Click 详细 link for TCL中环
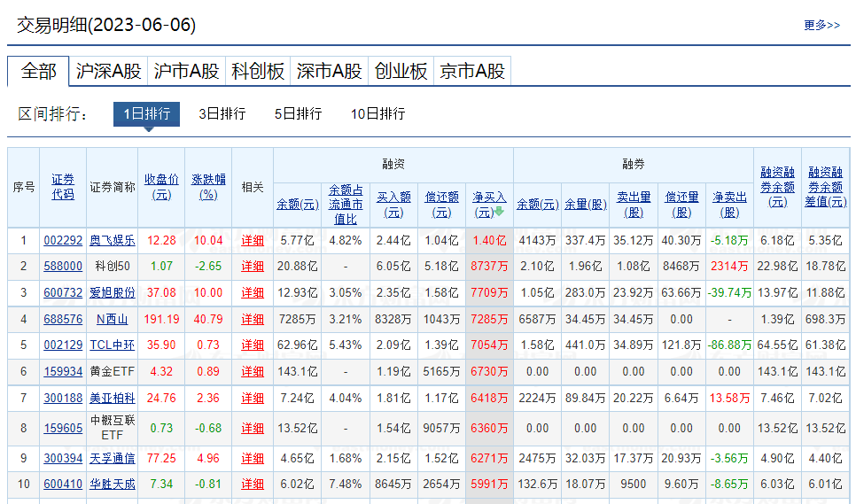 click(x=253, y=345)
